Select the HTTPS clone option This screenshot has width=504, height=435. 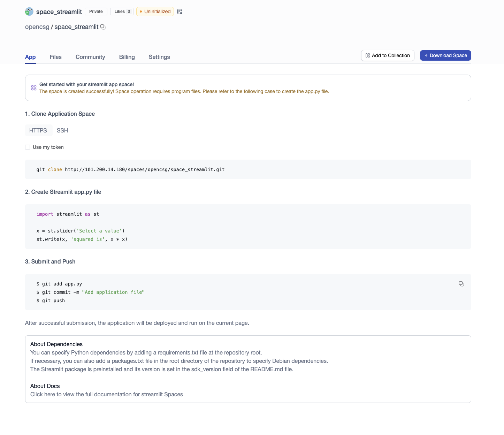pyautogui.click(x=38, y=130)
